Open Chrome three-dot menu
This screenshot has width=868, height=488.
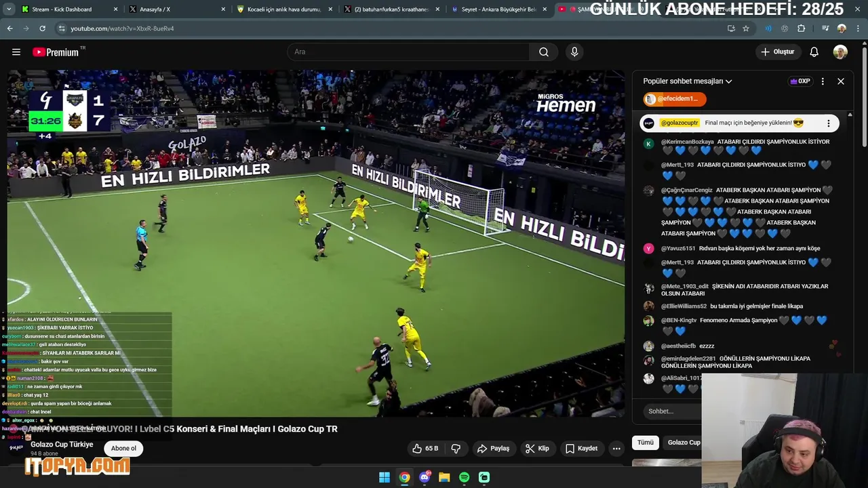tap(858, 28)
